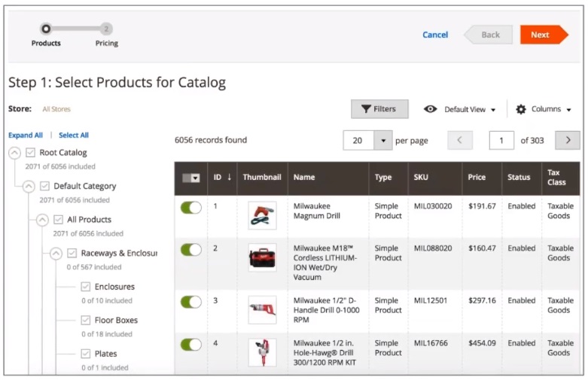Click the $454.09 price cell
588x380 pixels.
[482, 343]
